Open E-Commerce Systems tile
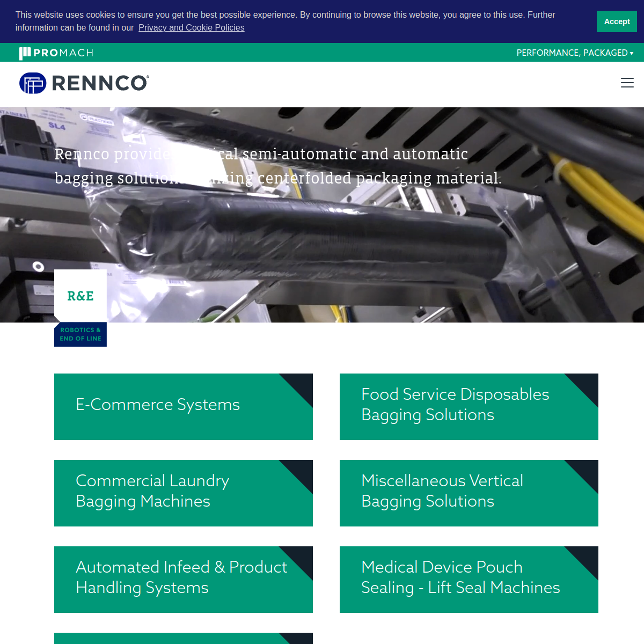 (184, 407)
